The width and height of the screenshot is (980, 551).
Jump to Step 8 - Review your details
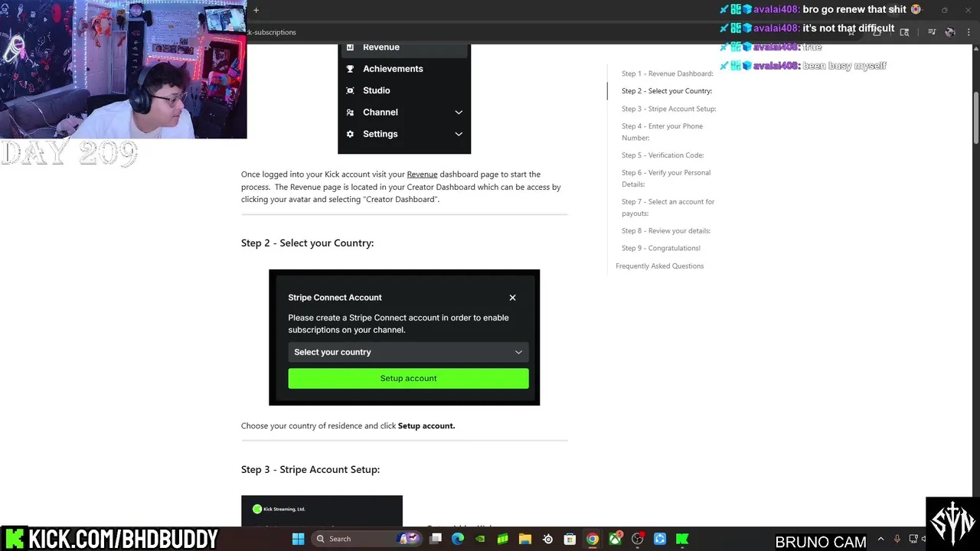665,231
